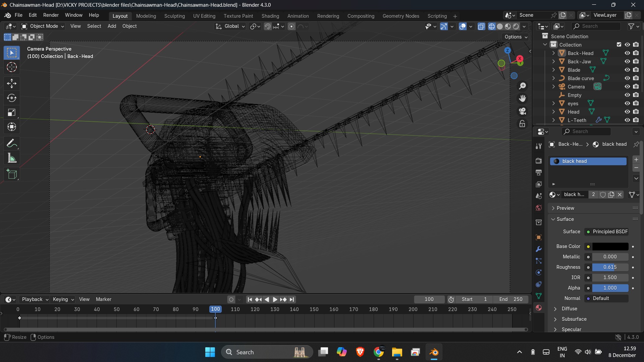Image resolution: width=644 pixels, height=362 pixels.
Task: Select the Annotate tool
Action: (x=12, y=143)
